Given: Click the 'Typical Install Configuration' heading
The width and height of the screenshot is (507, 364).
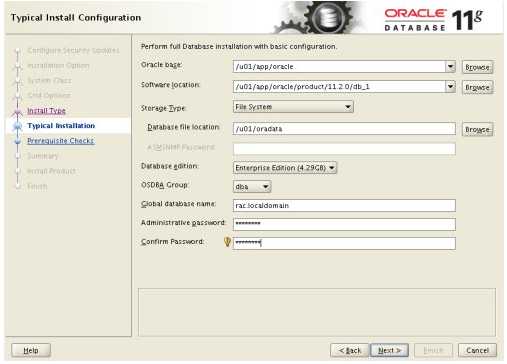Looking at the screenshot, I should [x=76, y=17].
